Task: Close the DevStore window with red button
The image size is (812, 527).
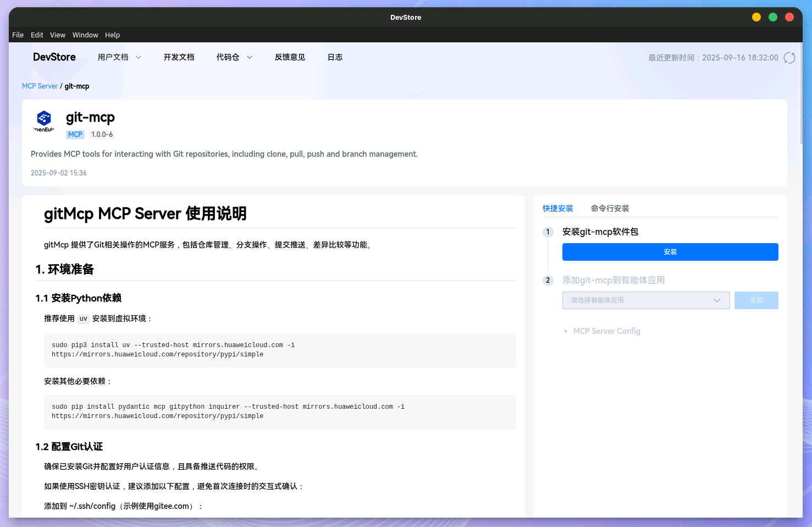Action: click(789, 17)
